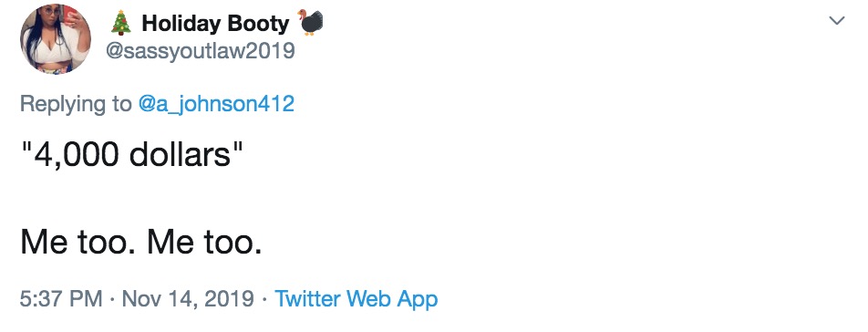Viewport: 868px width, 332px height.
Task: Open the sassyoutlaw2019 profile avatar picture
Action: coord(56,38)
